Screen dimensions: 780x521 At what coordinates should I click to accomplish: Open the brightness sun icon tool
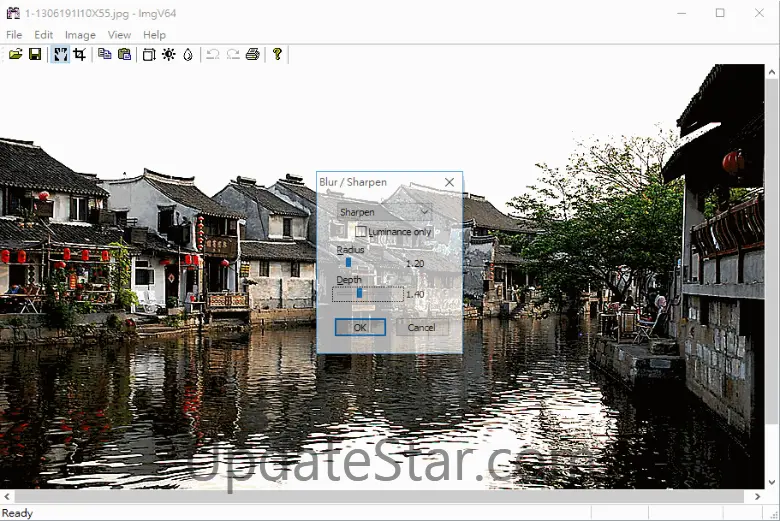click(168, 54)
